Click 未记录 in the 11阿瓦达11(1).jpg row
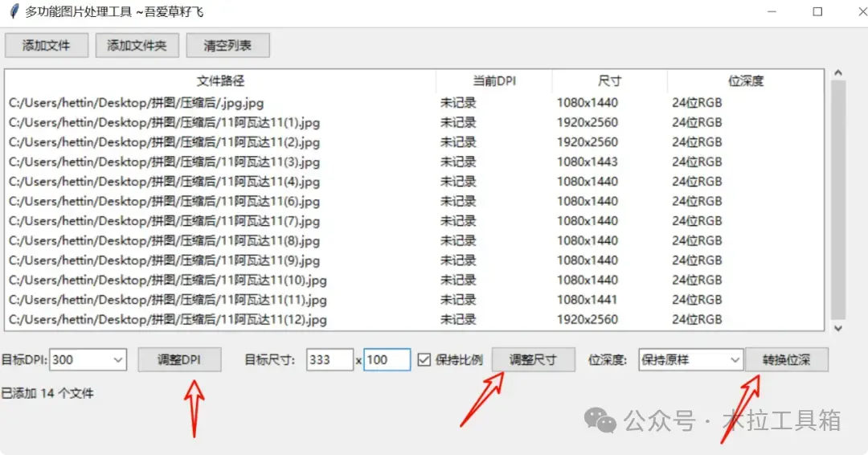The image size is (868, 455). [x=458, y=122]
